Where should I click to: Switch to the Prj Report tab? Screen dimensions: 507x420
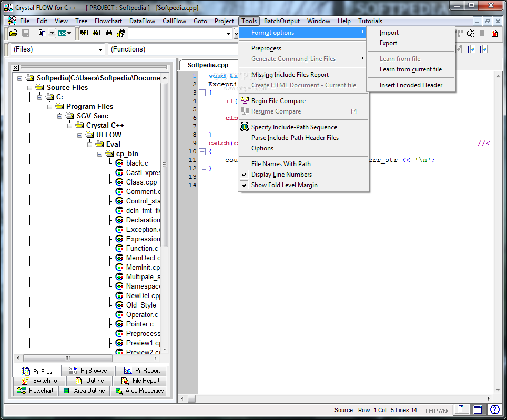tap(142, 371)
